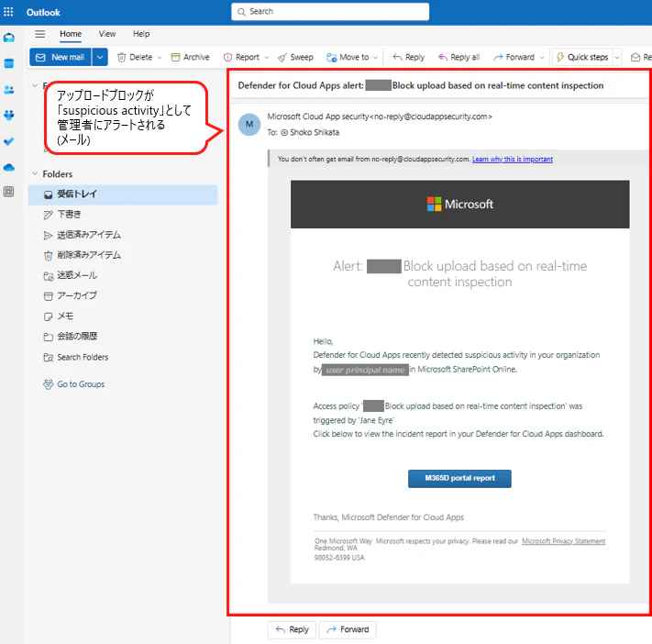Open the アーカイブ folder

point(123,295)
